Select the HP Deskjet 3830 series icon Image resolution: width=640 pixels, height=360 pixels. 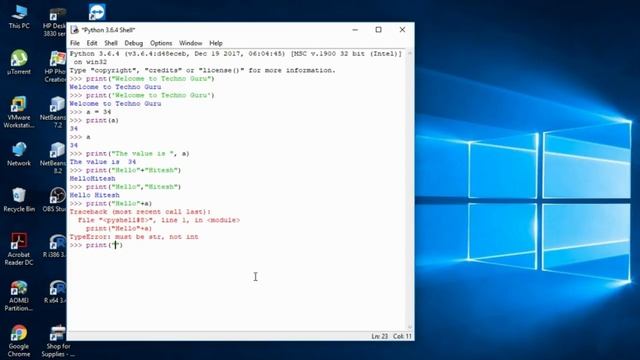point(55,21)
